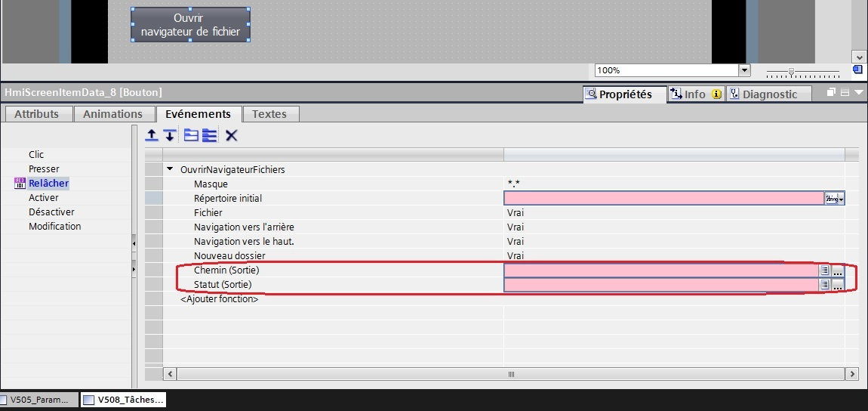
Task: Float the inspector window using the overlapping-squares icon
Action: (x=832, y=93)
